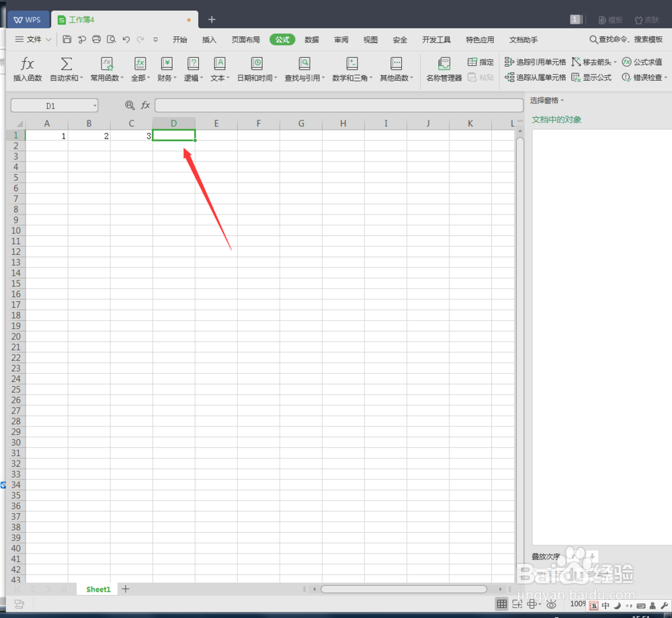This screenshot has width=672, height=618.
Task: Click the select-all corner triangle
Action: 18,124
